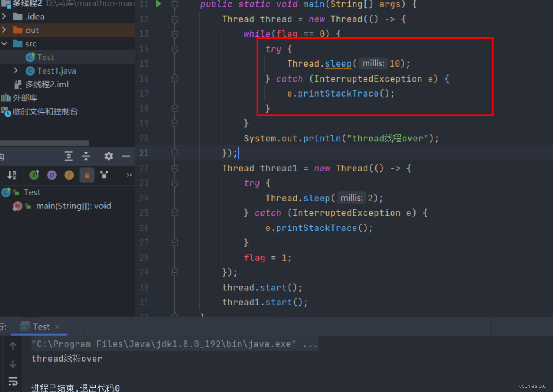This screenshot has height=392, width=553.
Task: Select the Test class in project tree
Action: pos(46,57)
